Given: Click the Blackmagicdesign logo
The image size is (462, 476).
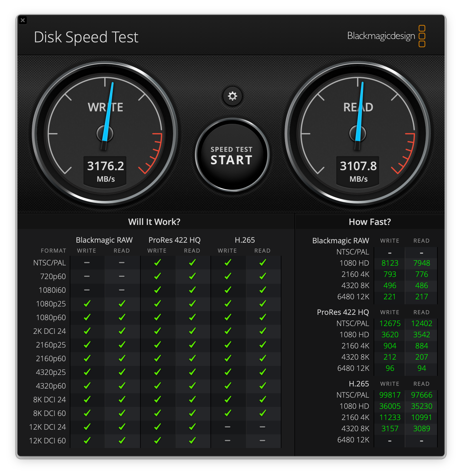Looking at the screenshot, I should (x=382, y=36).
